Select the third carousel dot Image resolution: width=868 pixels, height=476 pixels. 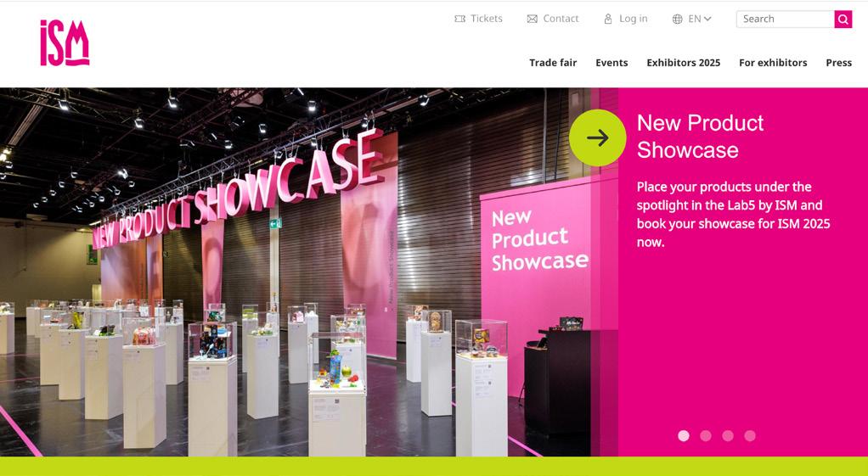pyautogui.click(x=728, y=435)
